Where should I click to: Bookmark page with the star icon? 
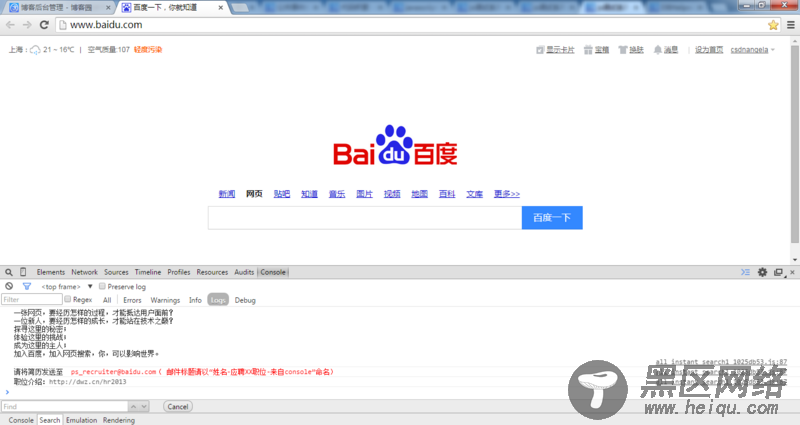point(773,24)
